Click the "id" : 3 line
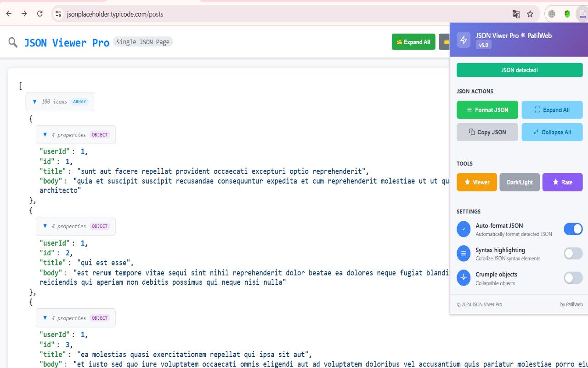Screen dimensions: 588x368 point(56,345)
